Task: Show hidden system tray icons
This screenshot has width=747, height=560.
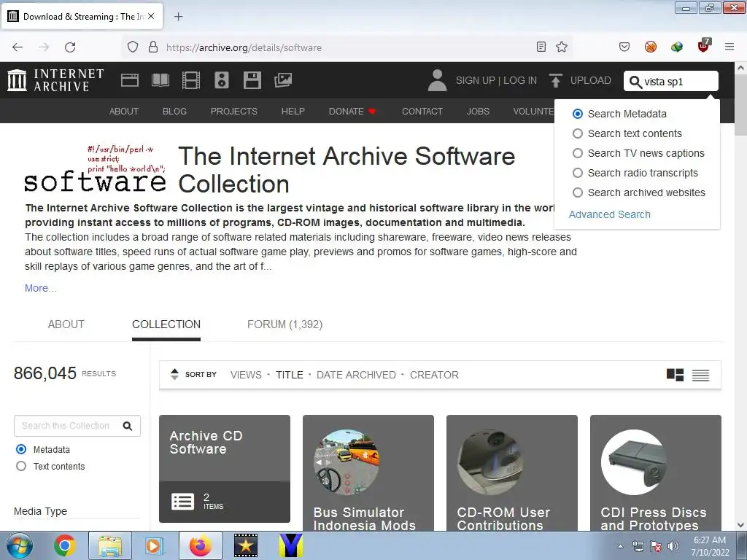Action: click(x=620, y=547)
